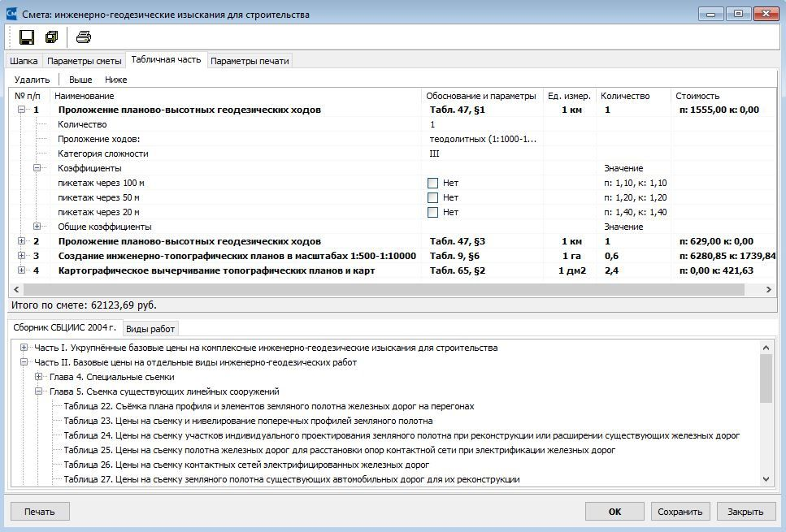Open the 'Параметры печати' tab
The image size is (786, 532).
point(250,61)
